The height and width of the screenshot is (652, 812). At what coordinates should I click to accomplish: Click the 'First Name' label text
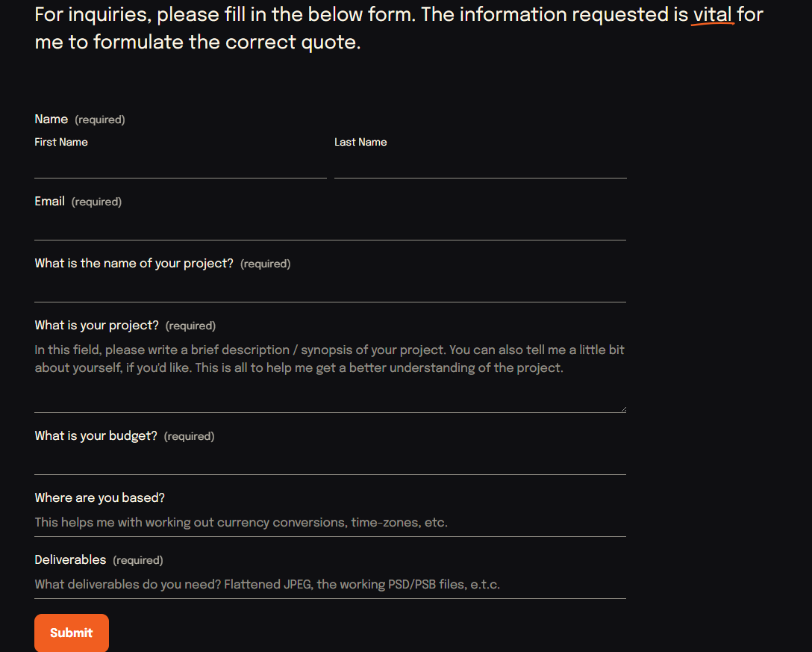tap(61, 142)
